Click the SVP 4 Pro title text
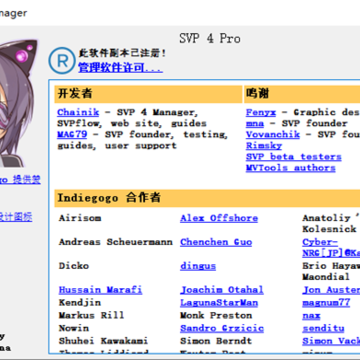Viewport: 360px width, 360px height. [x=210, y=38]
